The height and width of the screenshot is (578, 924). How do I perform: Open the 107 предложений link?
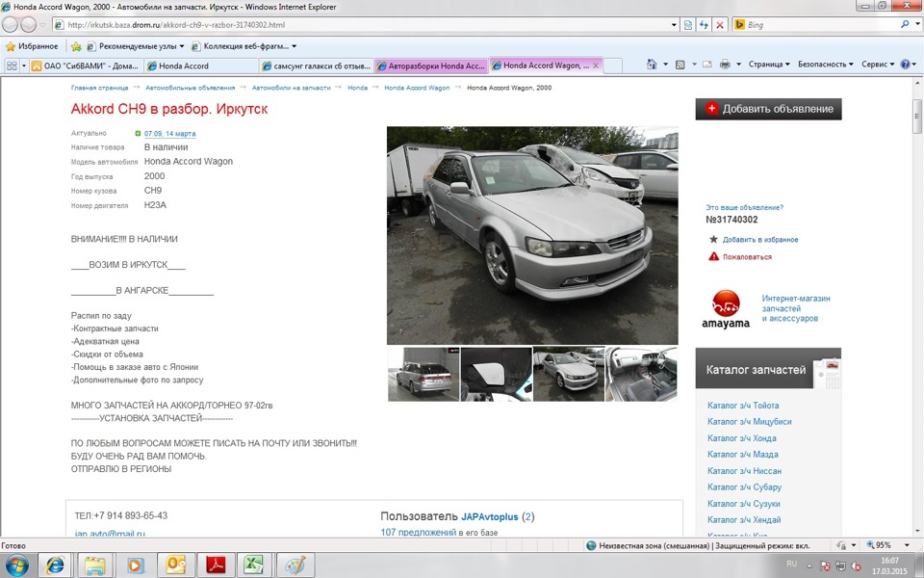pyautogui.click(x=419, y=533)
